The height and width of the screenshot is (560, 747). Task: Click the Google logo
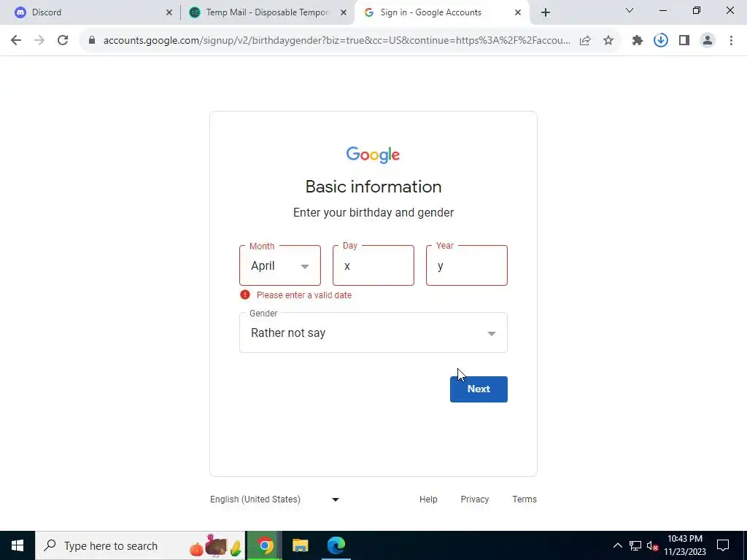pyautogui.click(x=373, y=155)
